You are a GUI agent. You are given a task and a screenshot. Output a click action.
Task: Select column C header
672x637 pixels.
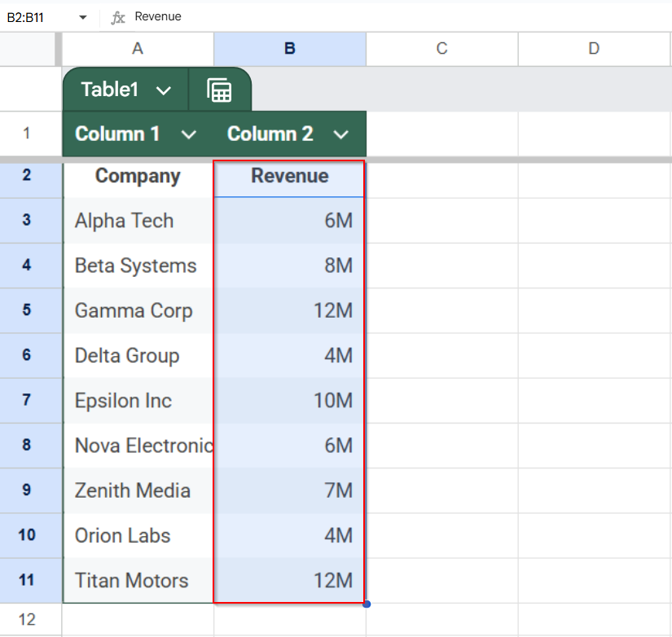point(441,49)
